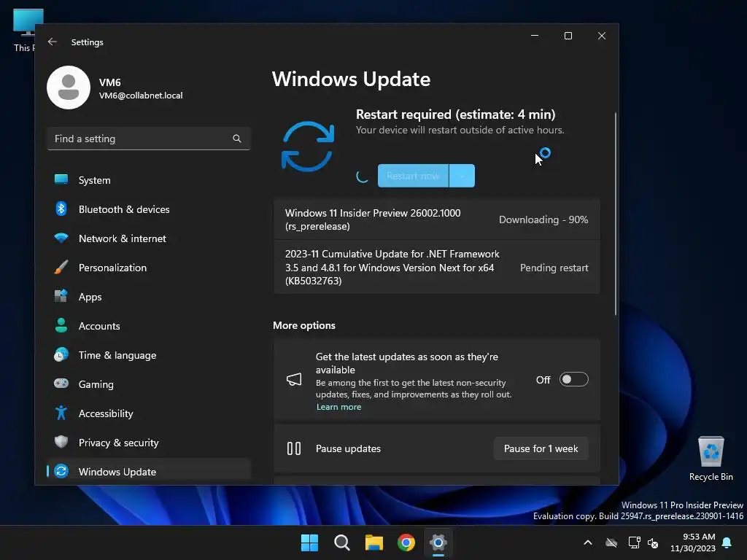Click into the Find a setting field
The image size is (747, 560).
coord(149,139)
